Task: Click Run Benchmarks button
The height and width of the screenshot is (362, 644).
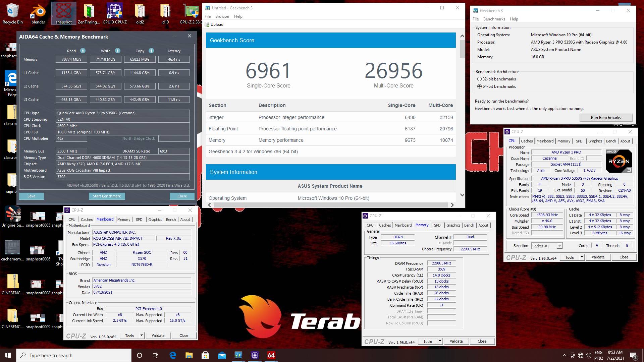Action: click(606, 118)
